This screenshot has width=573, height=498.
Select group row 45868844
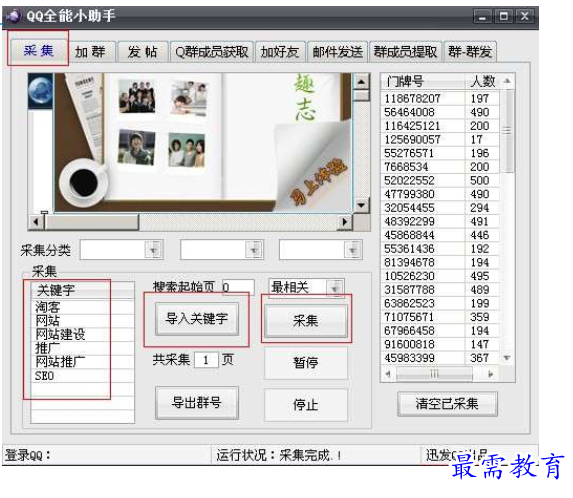pyautogui.click(x=440, y=235)
